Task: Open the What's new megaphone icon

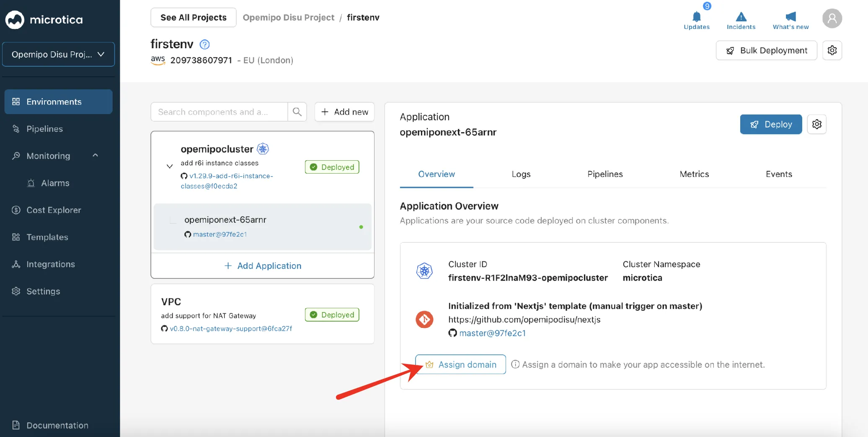Action: [790, 17]
